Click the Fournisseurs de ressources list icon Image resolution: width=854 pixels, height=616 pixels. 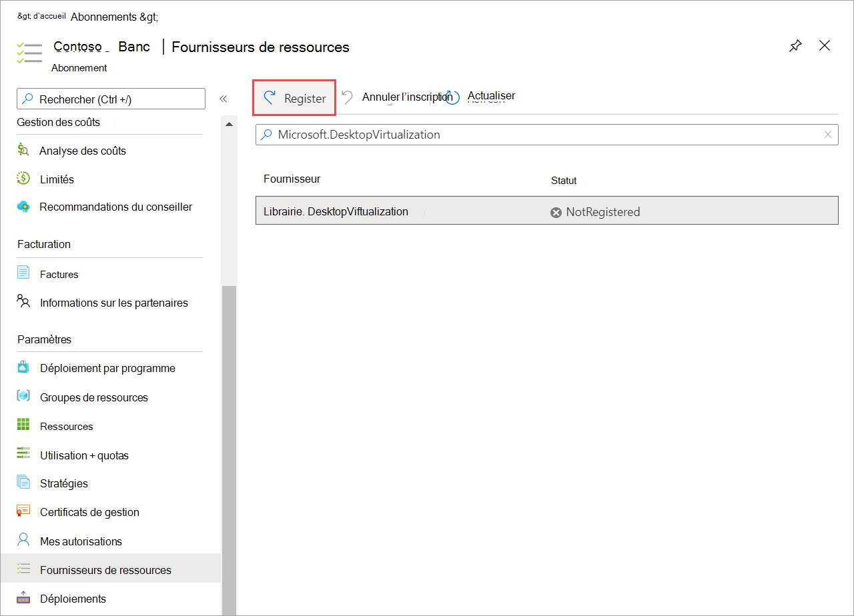(x=23, y=569)
